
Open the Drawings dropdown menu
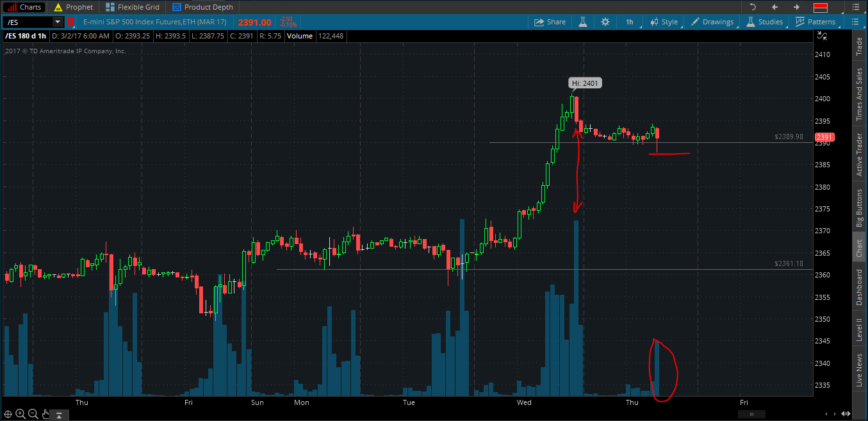tap(712, 22)
